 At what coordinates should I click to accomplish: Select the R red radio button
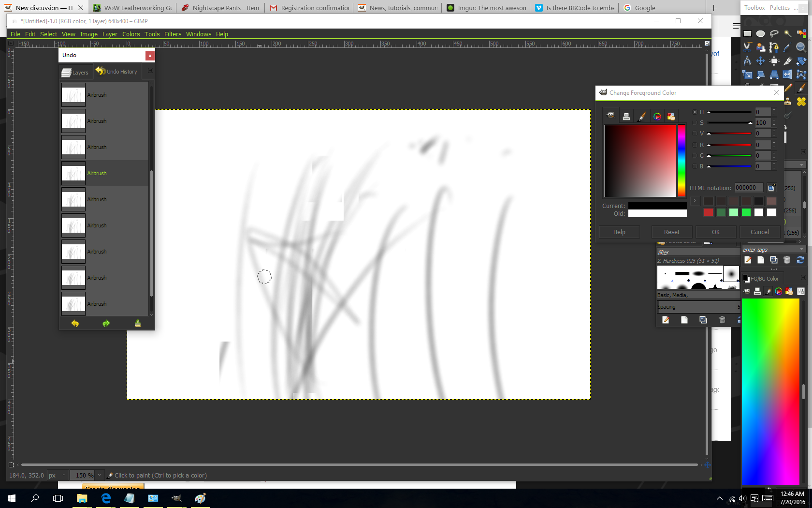(x=695, y=145)
